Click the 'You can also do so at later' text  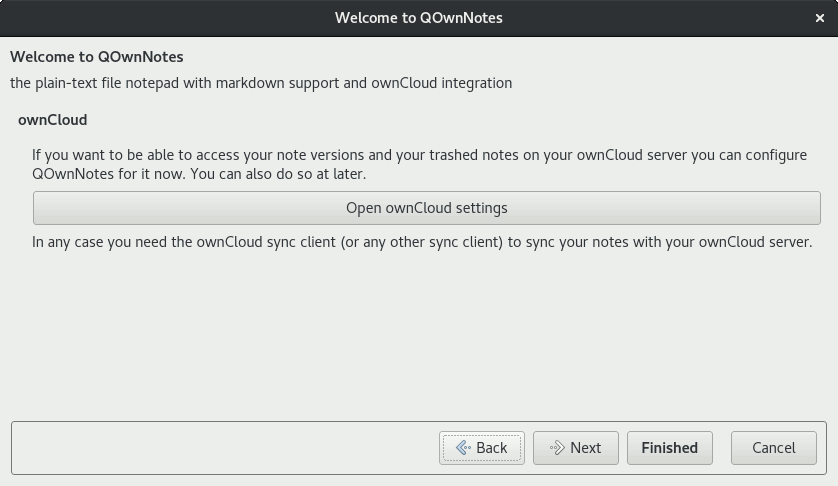[x=278, y=174]
